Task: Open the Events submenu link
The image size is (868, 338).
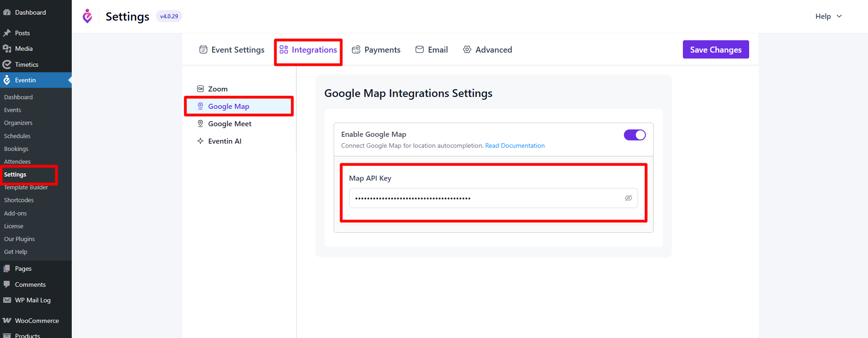Action: (12, 110)
